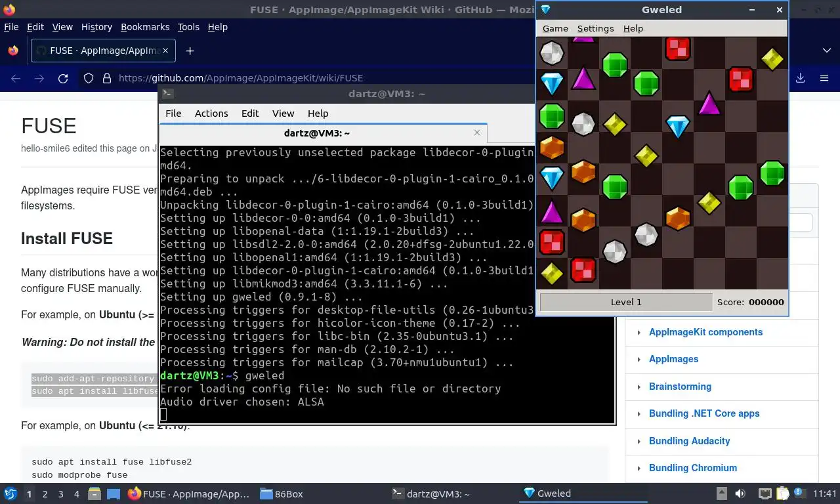The height and width of the screenshot is (504, 840).
Task: Open Firefox View pinned icon
Action: [x=12, y=51]
